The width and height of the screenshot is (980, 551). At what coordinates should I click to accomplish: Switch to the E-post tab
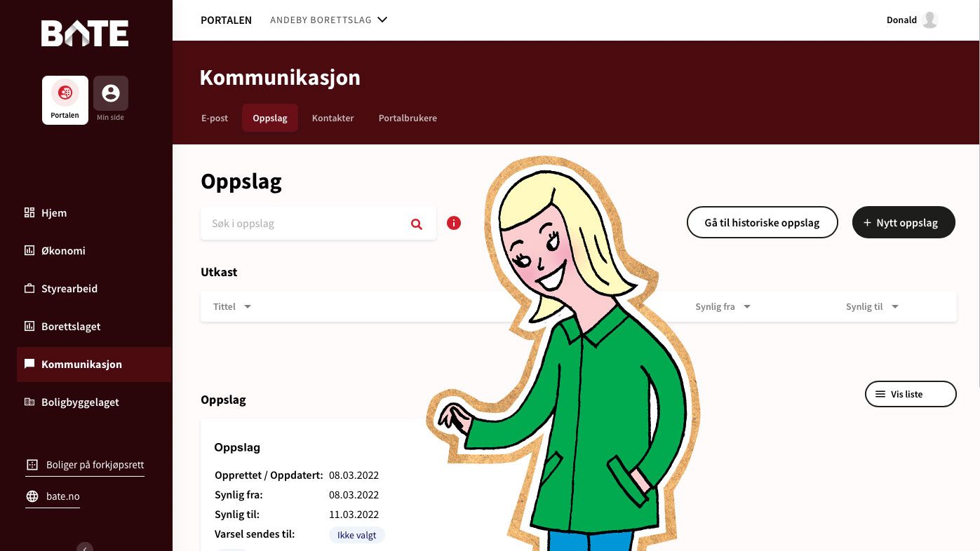215,118
